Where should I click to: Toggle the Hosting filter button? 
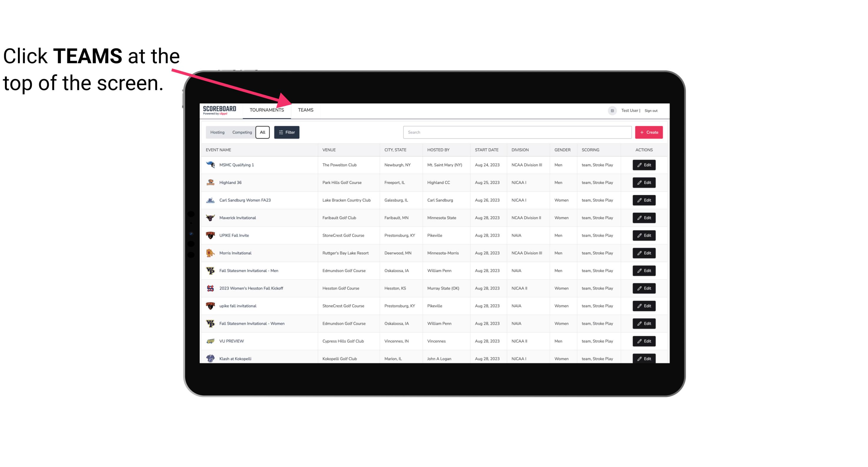[x=217, y=132]
